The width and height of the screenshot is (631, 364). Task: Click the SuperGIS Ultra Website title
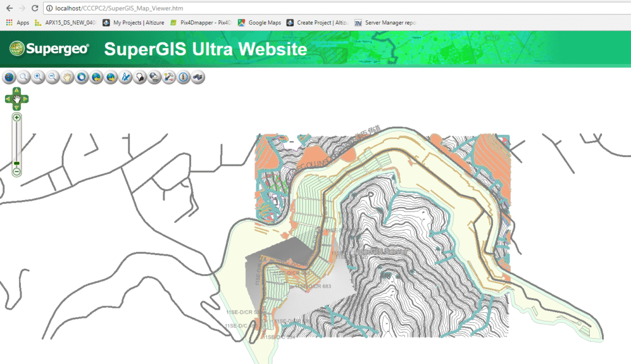pyautogui.click(x=205, y=49)
